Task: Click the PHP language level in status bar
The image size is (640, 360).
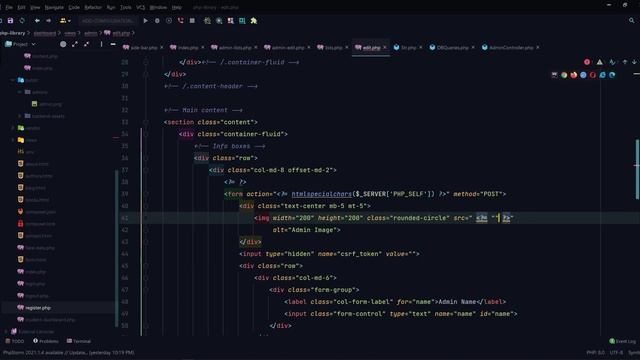Action: click(x=596, y=353)
